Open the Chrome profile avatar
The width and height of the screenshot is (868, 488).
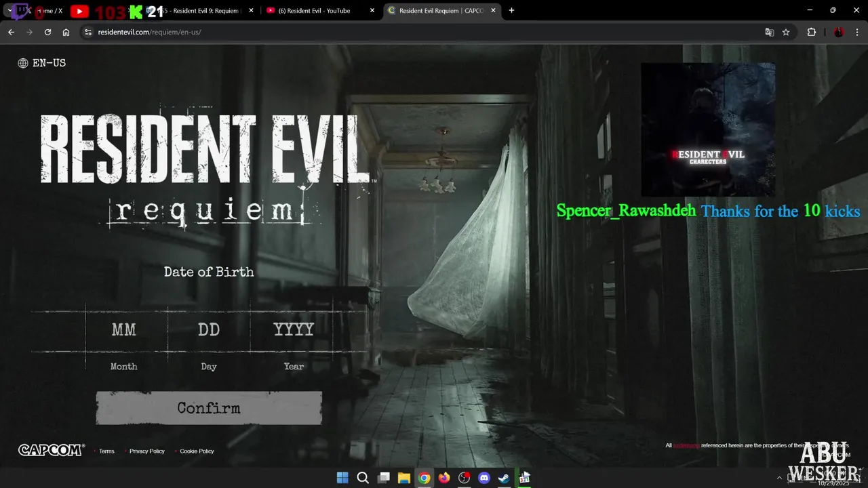[838, 32]
